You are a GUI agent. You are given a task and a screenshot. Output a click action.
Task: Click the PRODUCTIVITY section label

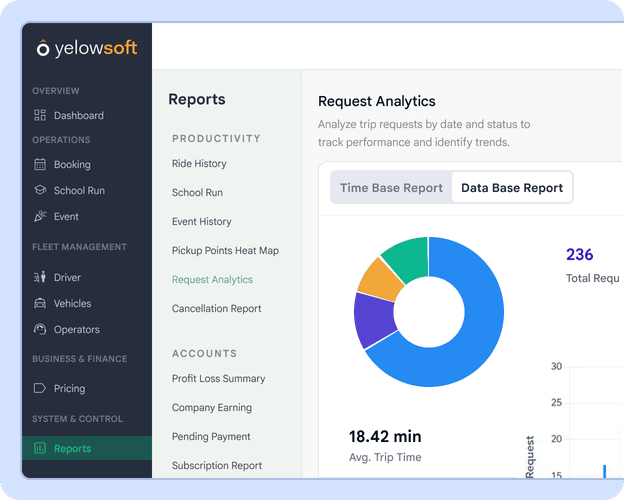click(216, 138)
